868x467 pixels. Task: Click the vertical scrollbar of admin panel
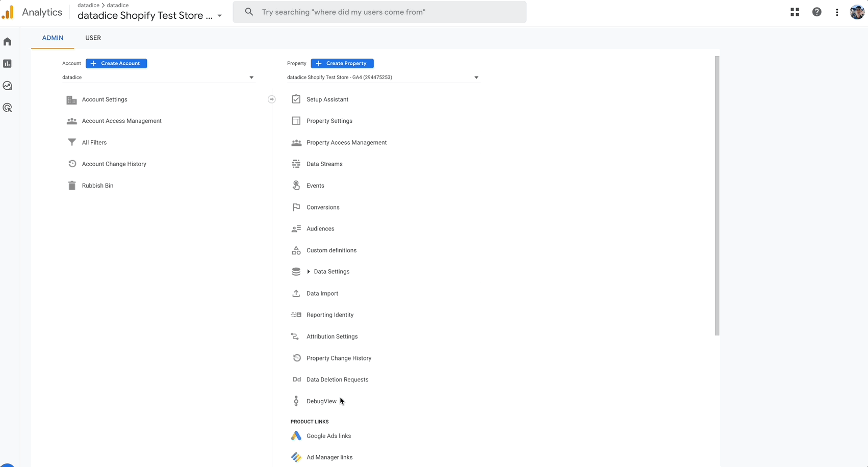(x=717, y=196)
